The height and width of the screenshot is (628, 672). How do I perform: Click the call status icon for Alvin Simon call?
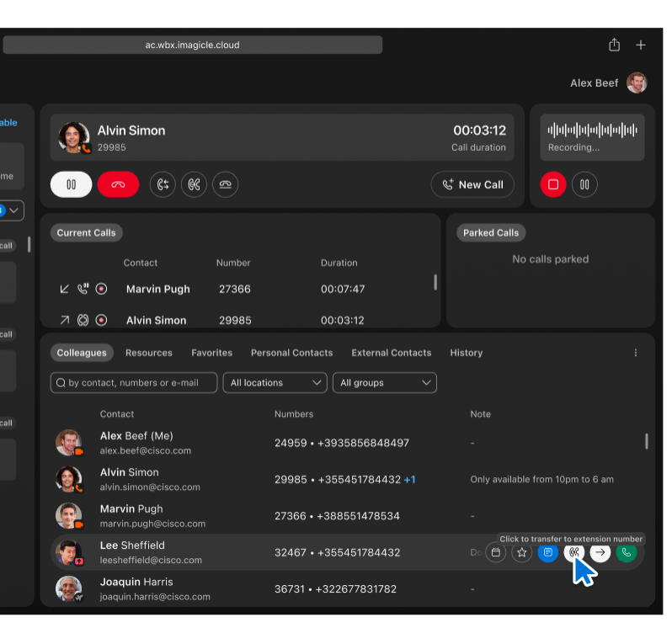[x=83, y=320]
